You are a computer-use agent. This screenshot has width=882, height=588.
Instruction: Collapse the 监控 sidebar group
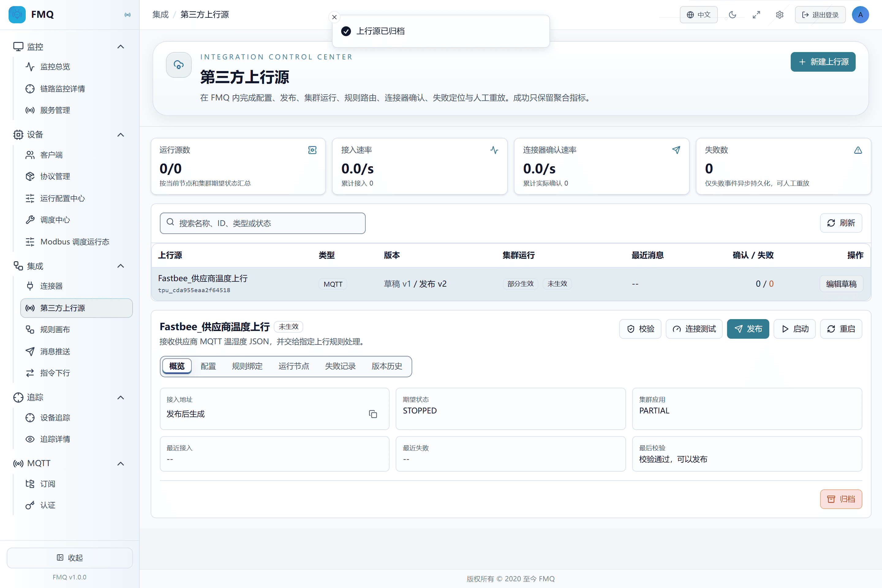pyautogui.click(x=120, y=47)
